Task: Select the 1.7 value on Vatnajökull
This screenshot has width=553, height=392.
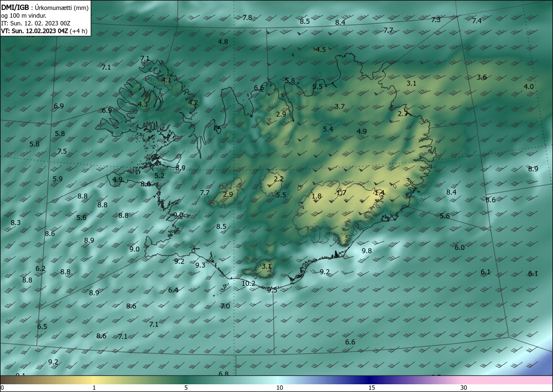Action: coord(341,192)
